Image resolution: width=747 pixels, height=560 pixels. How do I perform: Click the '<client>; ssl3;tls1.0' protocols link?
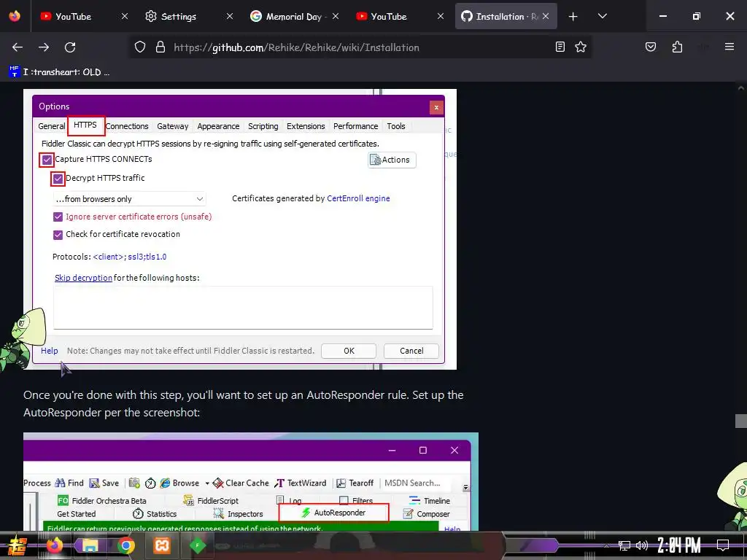pyautogui.click(x=130, y=257)
